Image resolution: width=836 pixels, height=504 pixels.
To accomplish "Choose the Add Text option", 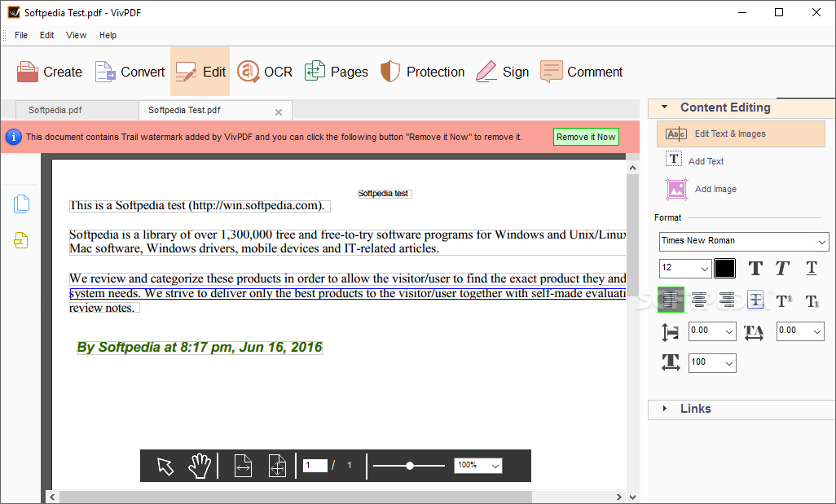I will point(695,160).
